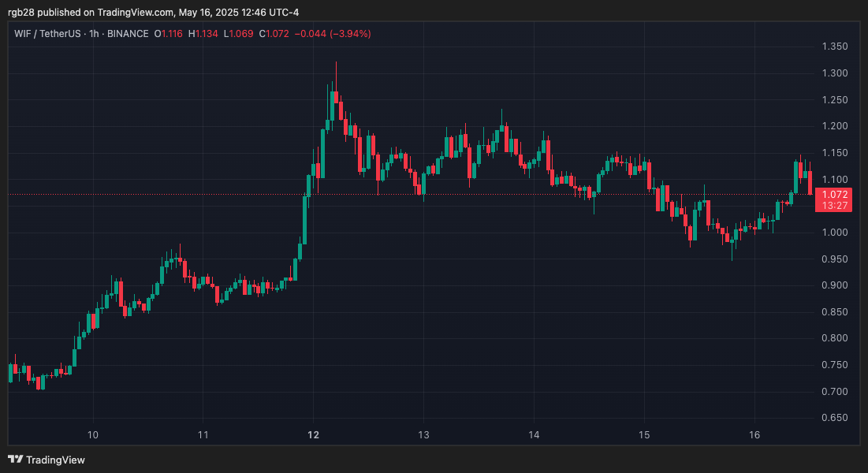Click the candle countdown timer 13:27
This screenshot has width=868, height=473.
[x=834, y=206]
